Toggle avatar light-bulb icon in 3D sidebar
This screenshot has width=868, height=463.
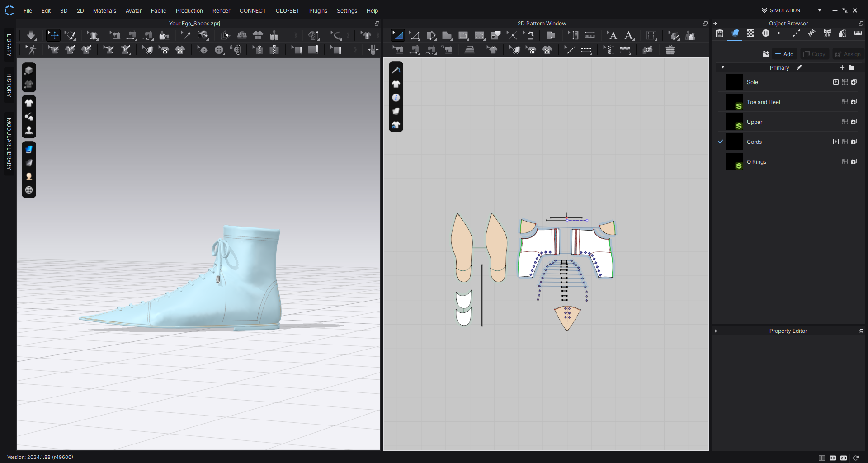point(29,176)
